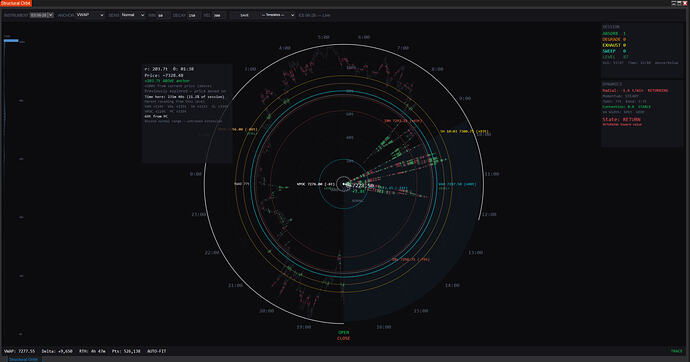Open the Templates dropdown
Image resolution: width=690 pixels, height=362 pixels.
[x=277, y=15]
